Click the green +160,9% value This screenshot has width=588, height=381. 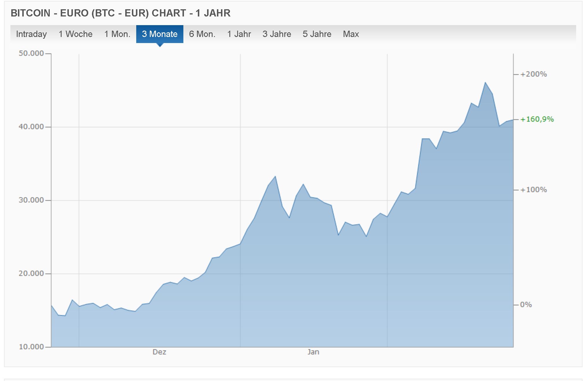click(537, 119)
